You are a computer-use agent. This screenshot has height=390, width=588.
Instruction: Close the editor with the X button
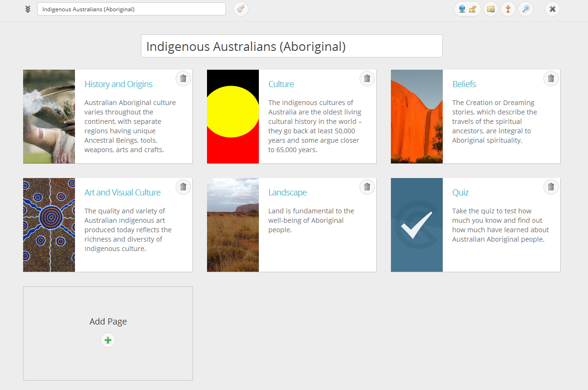click(x=553, y=9)
